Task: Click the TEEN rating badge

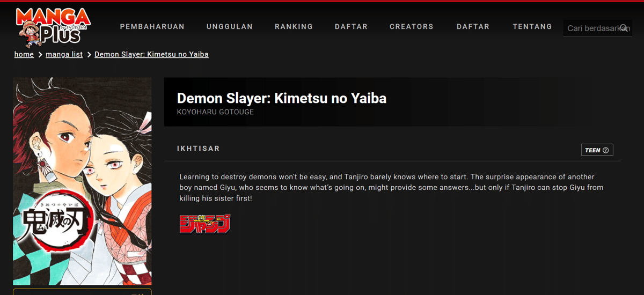Action: click(597, 150)
